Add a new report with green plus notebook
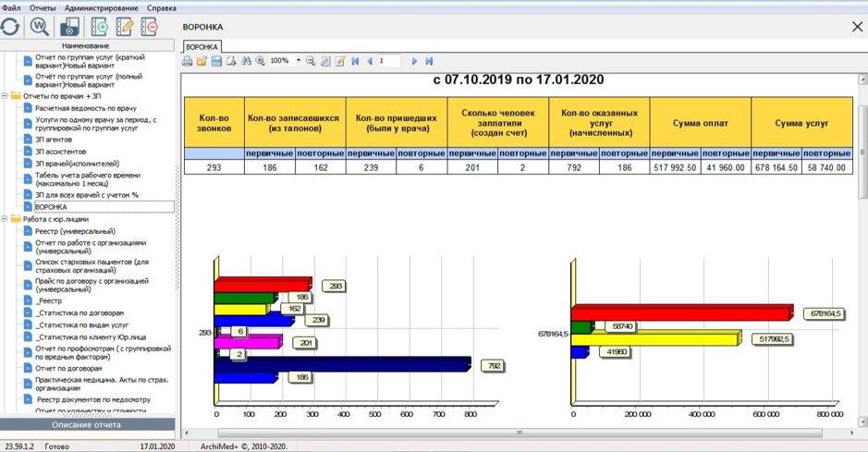This screenshot has width=868, height=452. click(x=99, y=27)
